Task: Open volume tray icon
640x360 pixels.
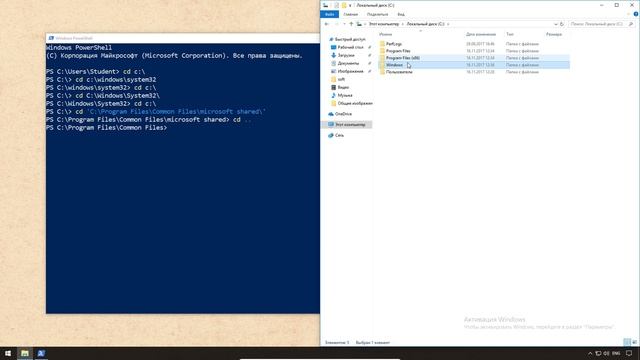Action: coord(607,353)
